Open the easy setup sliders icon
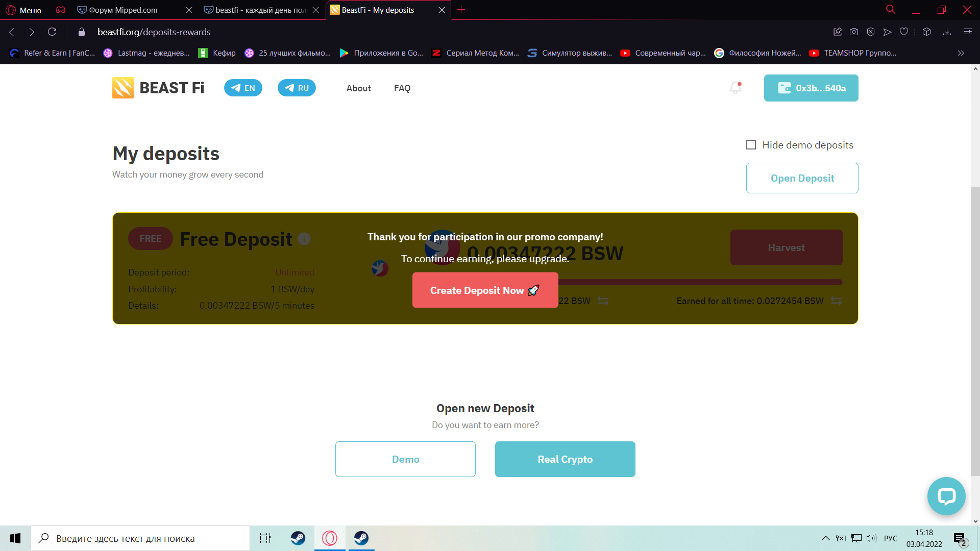 pos(967,32)
